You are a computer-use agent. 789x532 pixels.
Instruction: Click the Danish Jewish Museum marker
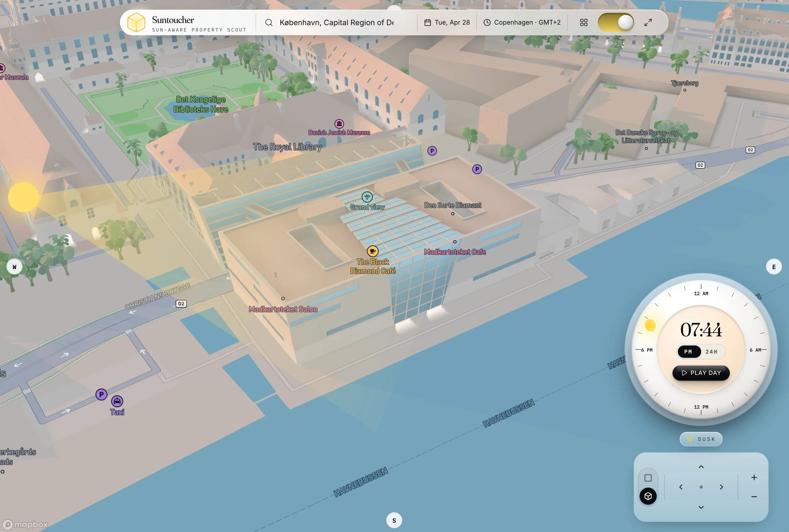pyautogui.click(x=339, y=124)
